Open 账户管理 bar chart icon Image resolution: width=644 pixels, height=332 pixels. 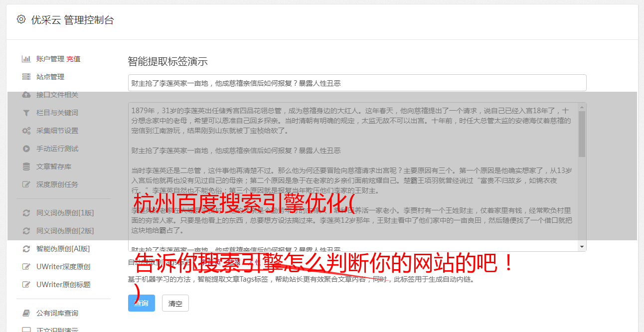point(26,59)
